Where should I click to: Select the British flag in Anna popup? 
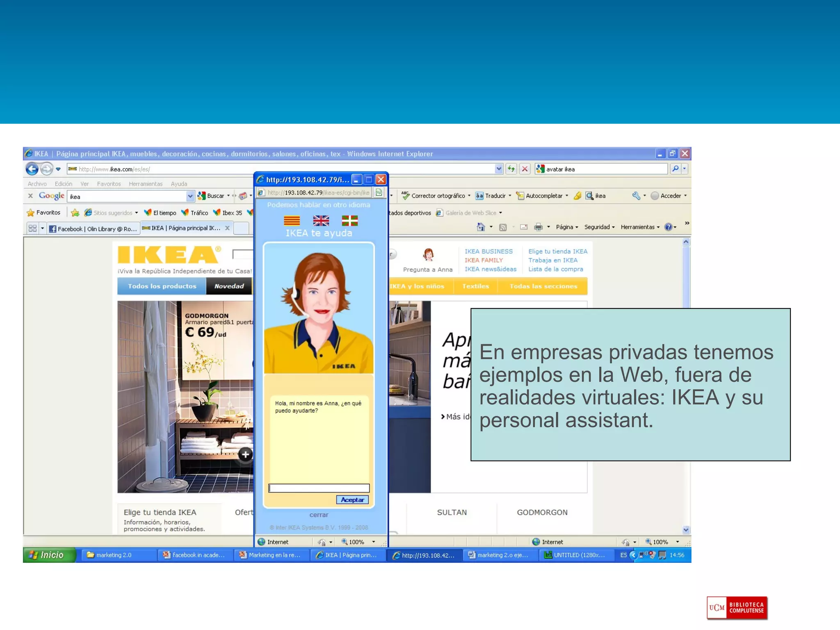(321, 221)
